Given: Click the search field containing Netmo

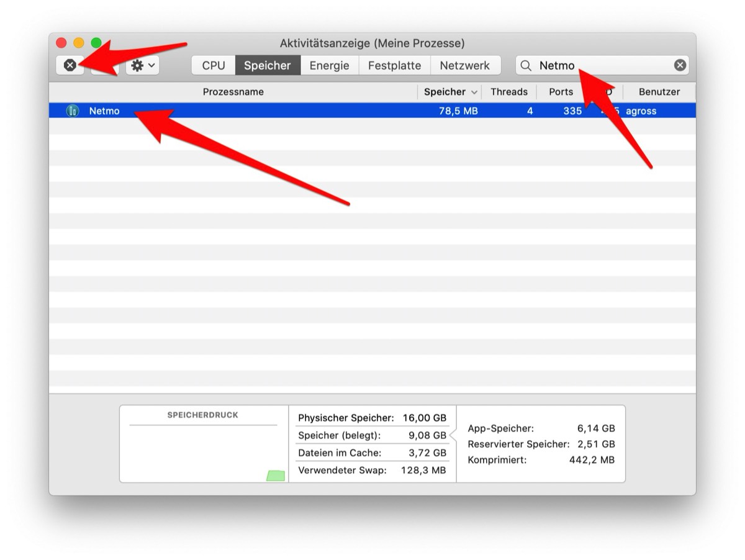Looking at the screenshot, I should click(602, 65).
